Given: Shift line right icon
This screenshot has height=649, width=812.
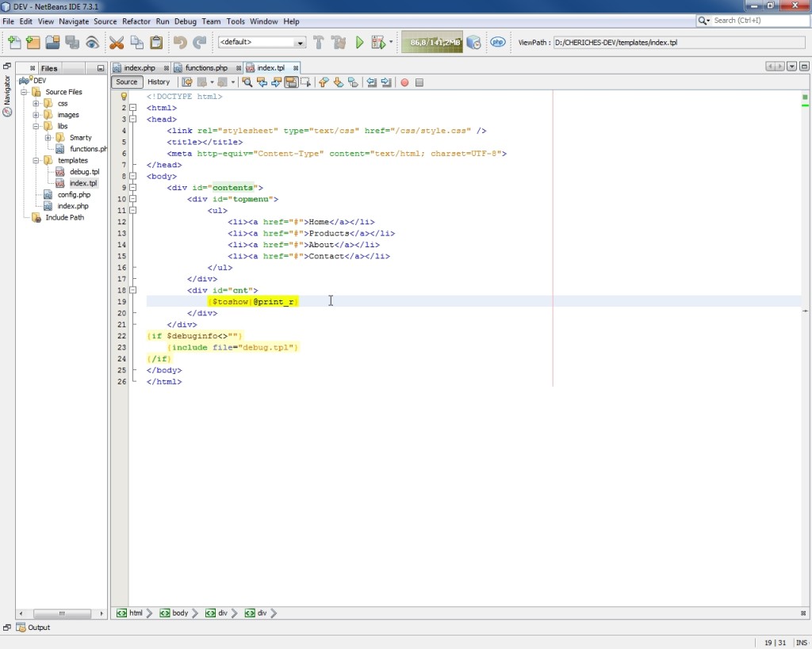Looking at the screenshot, I should [386, 82].
